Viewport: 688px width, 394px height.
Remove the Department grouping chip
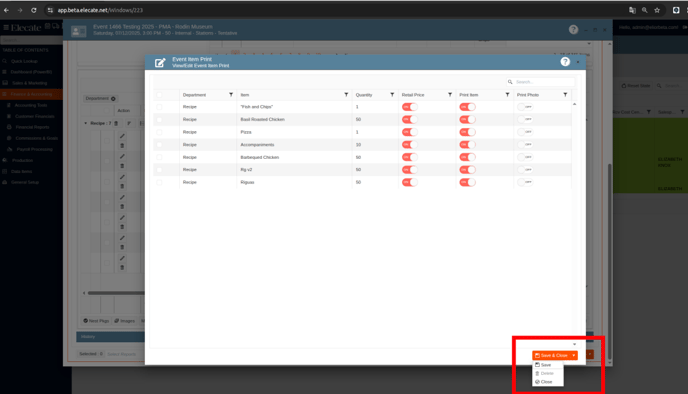[x=113, y=99]
